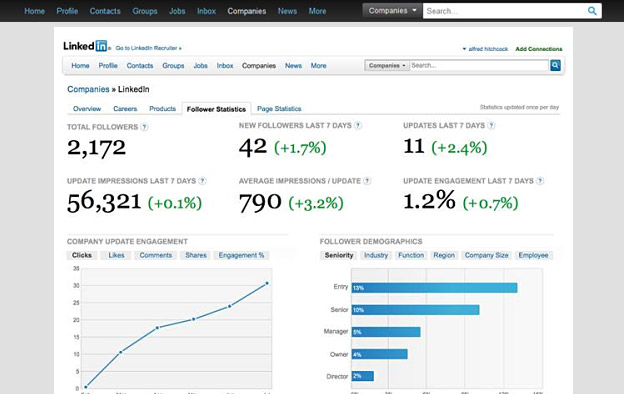Click Groups in the top dark bar
The height and width of the screenshot is (394, 624).
pyautogui.click(x=145, y=11)
